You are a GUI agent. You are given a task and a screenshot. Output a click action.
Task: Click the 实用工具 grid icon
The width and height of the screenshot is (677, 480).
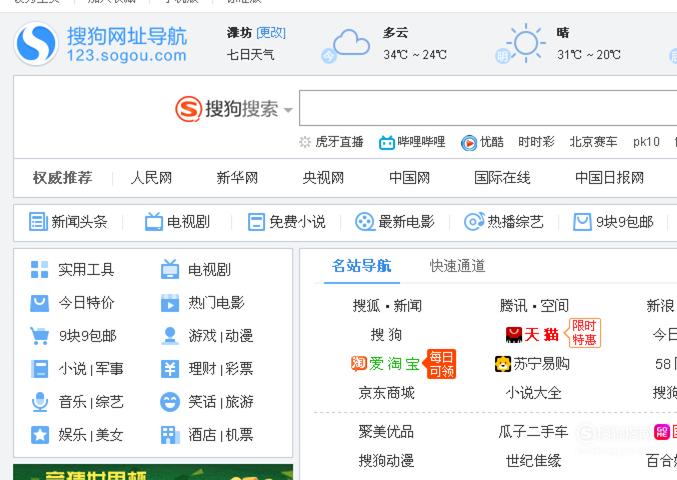[40, 269]
